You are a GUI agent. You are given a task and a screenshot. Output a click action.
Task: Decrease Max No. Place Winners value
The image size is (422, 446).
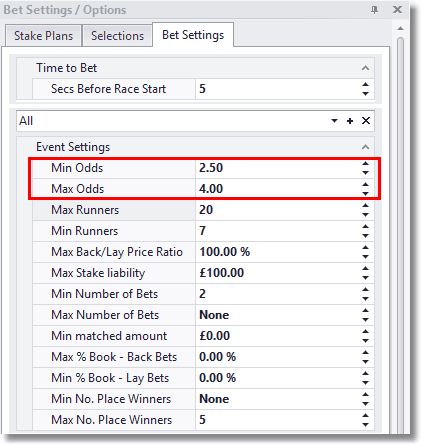(x=366, y=424)
